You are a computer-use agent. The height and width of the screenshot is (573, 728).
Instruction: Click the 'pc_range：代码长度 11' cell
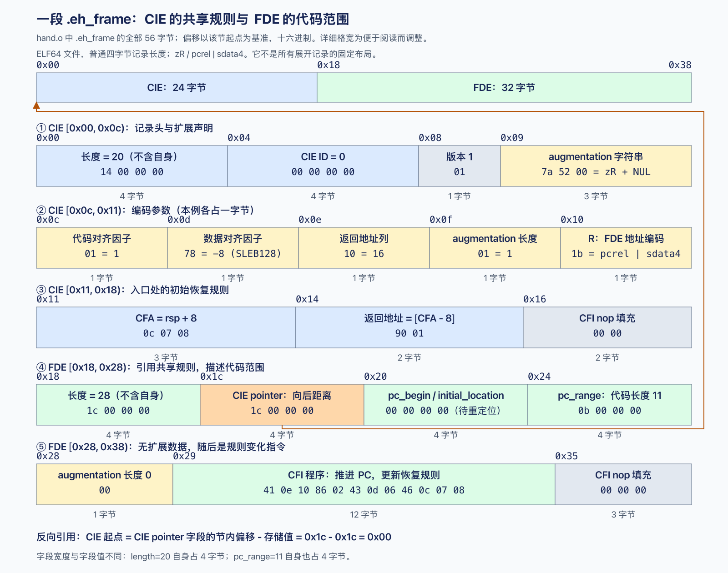[x=610, y=405]
